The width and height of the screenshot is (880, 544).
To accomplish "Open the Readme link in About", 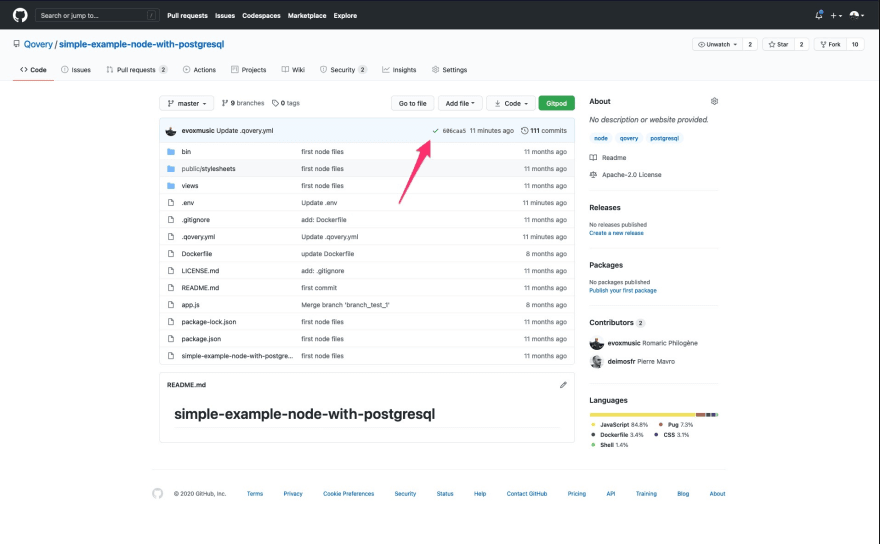I will (x=608, y=158).
